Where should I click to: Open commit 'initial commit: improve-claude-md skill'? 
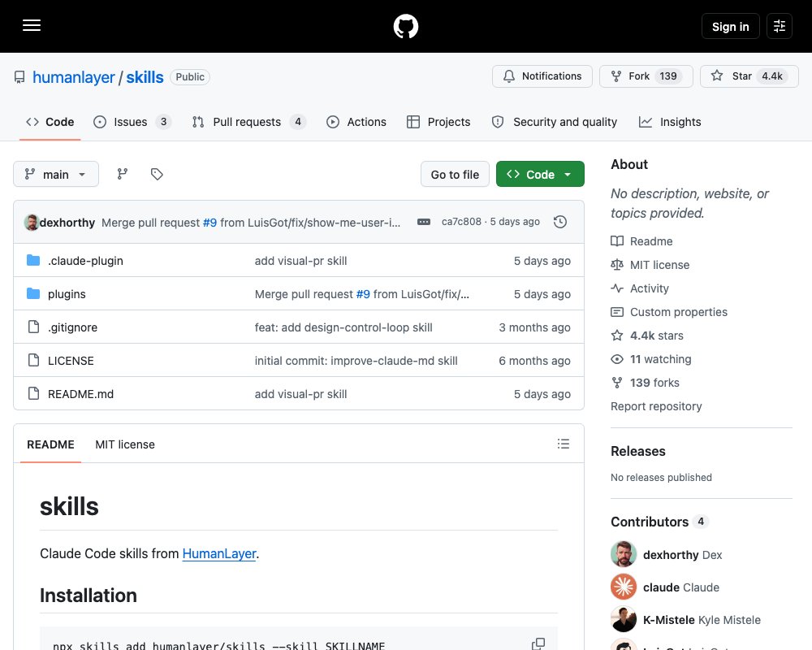click(x=356, y=361)
